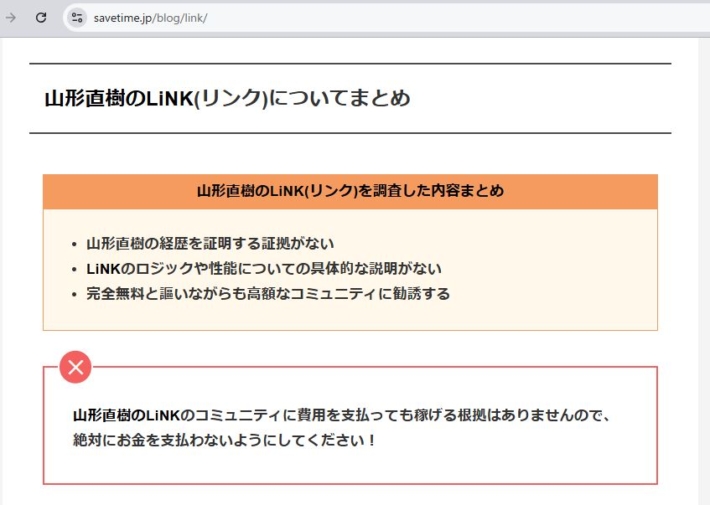Click bullet 完全無料と謳いながらも高額なコミュニティに勧誘する

click(268, 293)
